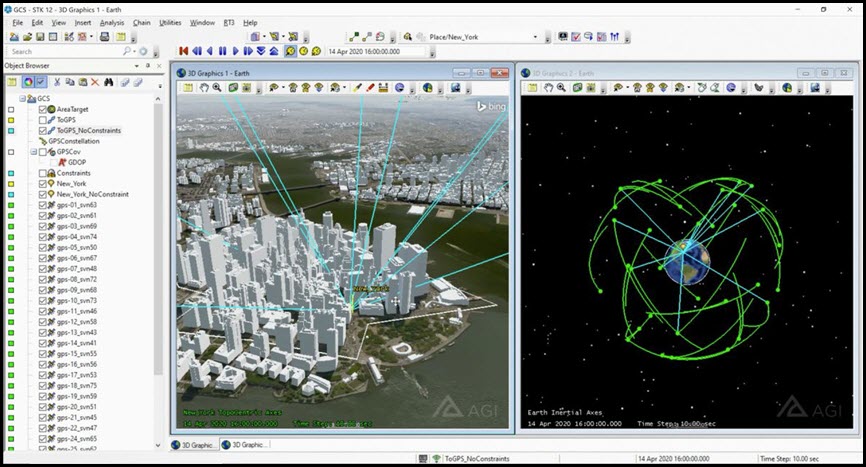
Task: Check the Constraints checkbox
Action: [x=43, y=173]
